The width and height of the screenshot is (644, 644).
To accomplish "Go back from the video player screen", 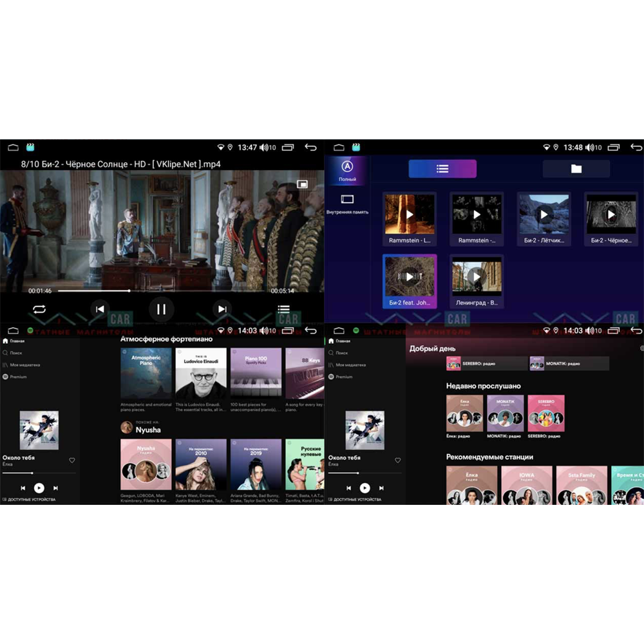I will pos(310,147).
